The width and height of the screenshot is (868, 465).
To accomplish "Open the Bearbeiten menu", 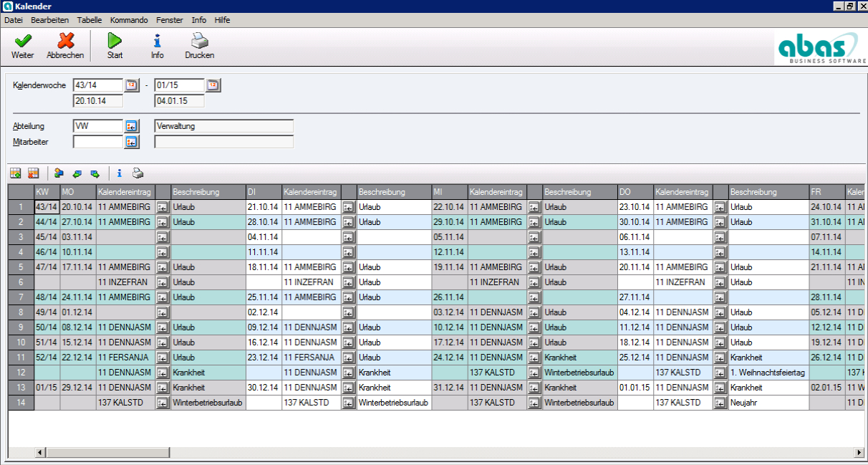I will [x=49, y=20].
